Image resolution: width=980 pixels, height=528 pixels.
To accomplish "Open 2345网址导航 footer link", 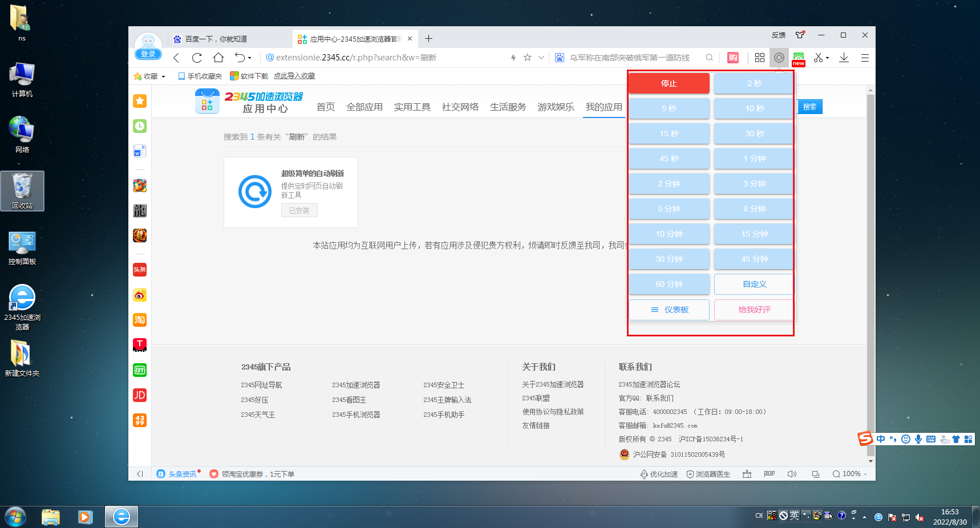I will click(x=261, y=385).
